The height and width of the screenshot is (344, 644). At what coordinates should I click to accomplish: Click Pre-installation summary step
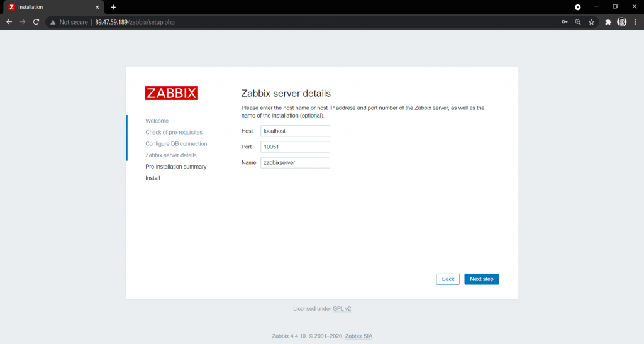coord(176,167)
